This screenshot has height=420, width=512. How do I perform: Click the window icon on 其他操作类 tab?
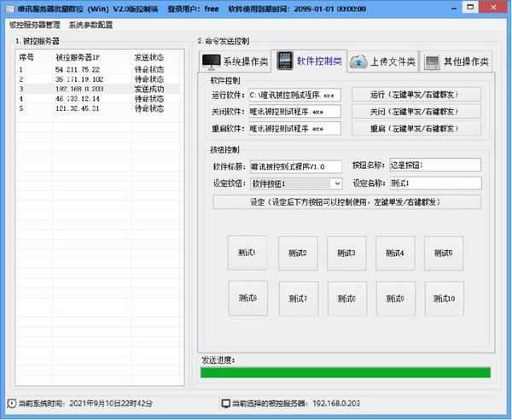coord(433,61)
